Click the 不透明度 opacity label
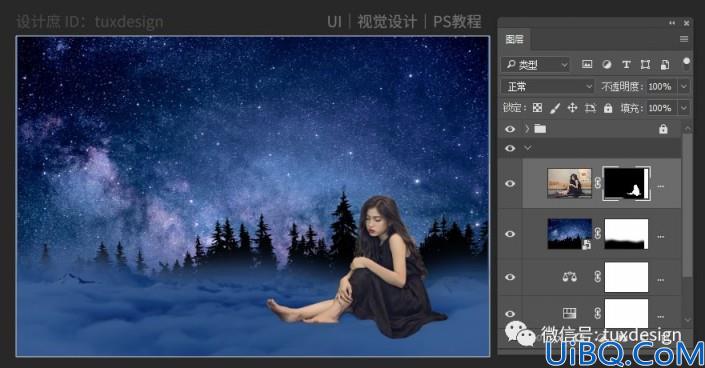 pyautogui.click(x=623, y=86)
